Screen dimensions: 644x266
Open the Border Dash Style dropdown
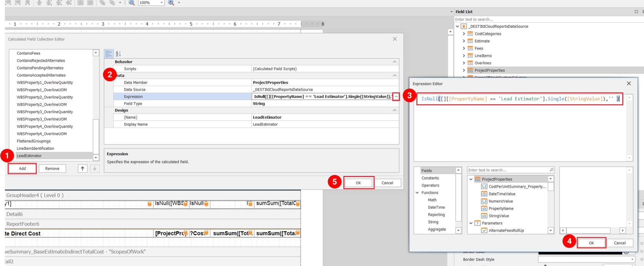632,259
